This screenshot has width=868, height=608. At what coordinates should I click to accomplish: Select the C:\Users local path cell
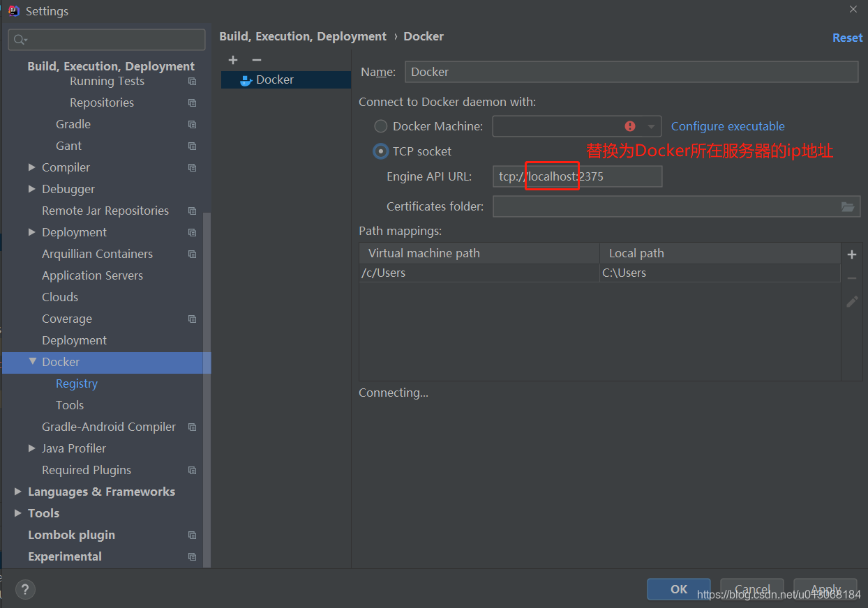pyautogui.click(x=720, y=273)
